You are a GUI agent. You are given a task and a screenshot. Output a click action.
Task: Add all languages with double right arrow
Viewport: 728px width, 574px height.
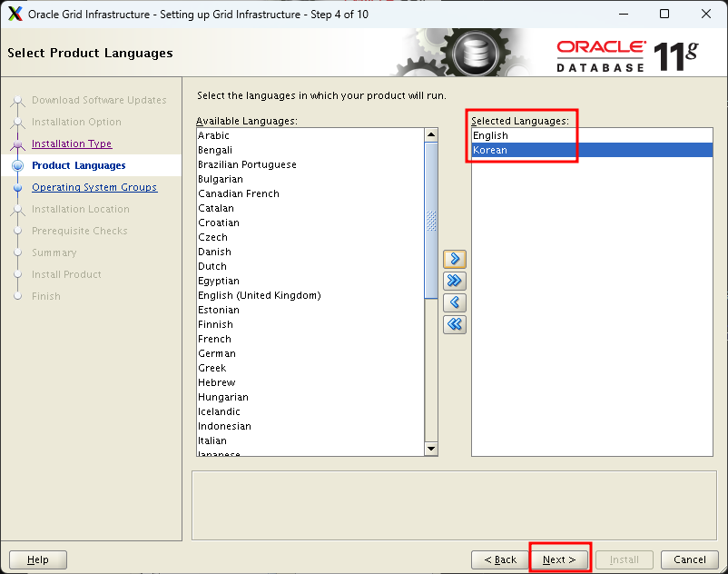(x=455, y=281)
